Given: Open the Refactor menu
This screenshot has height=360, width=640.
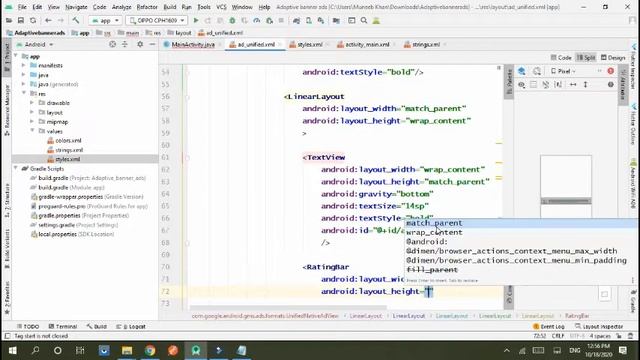Looking at the screenshot, I should click(x=147, y=7).
